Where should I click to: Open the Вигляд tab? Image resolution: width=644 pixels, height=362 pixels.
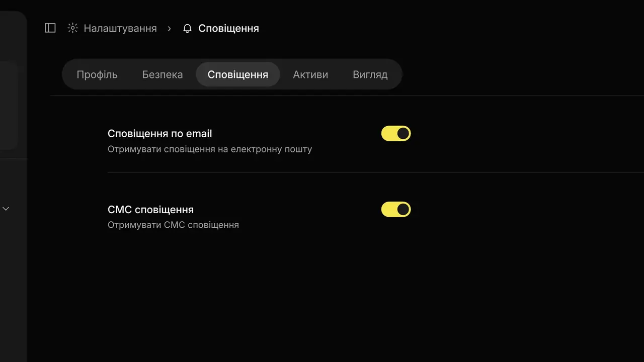(x=370, y=74)
